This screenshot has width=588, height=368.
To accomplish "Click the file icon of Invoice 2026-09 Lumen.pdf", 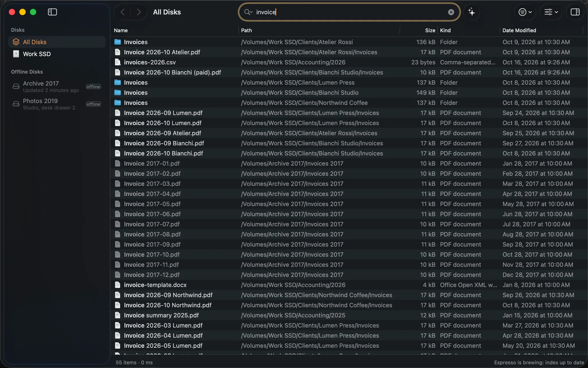I will coord(117,113).
